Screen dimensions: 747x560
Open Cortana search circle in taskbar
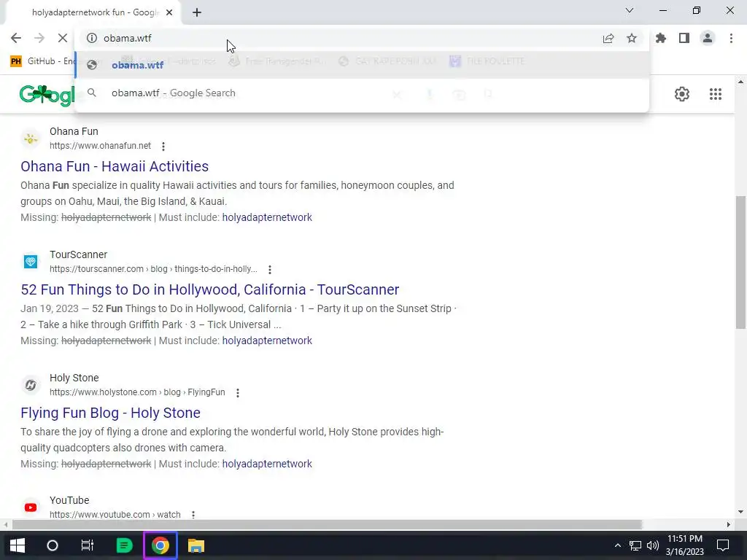[53, 545]
